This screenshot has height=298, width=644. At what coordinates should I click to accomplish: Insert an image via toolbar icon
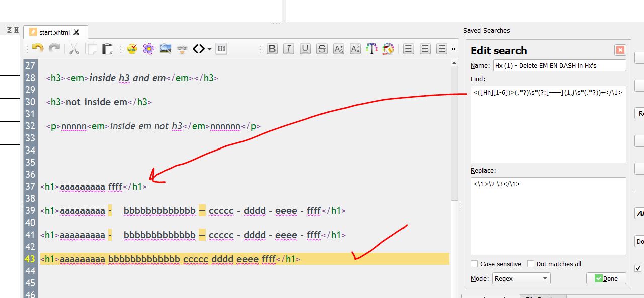[x=165, y=49]
